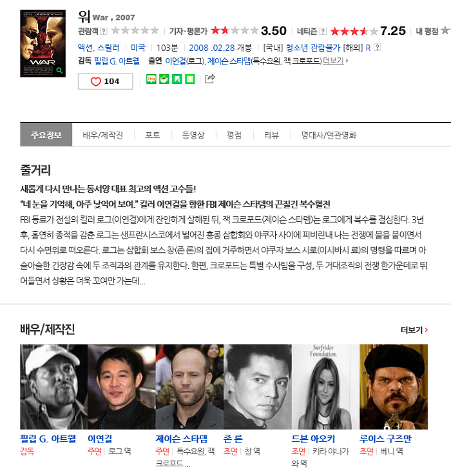Expand cast list with 더보기 arrow
This screenshot has height=476, width=451.
click(336, 61)
